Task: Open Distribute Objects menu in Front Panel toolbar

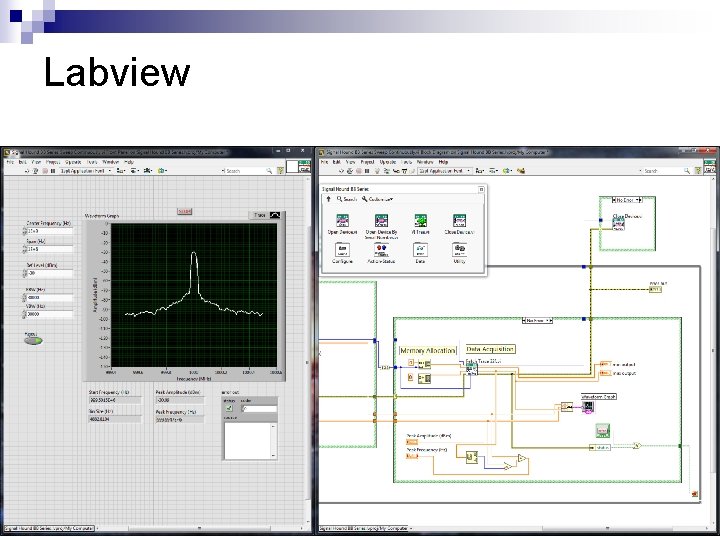Action: [135, 171]
